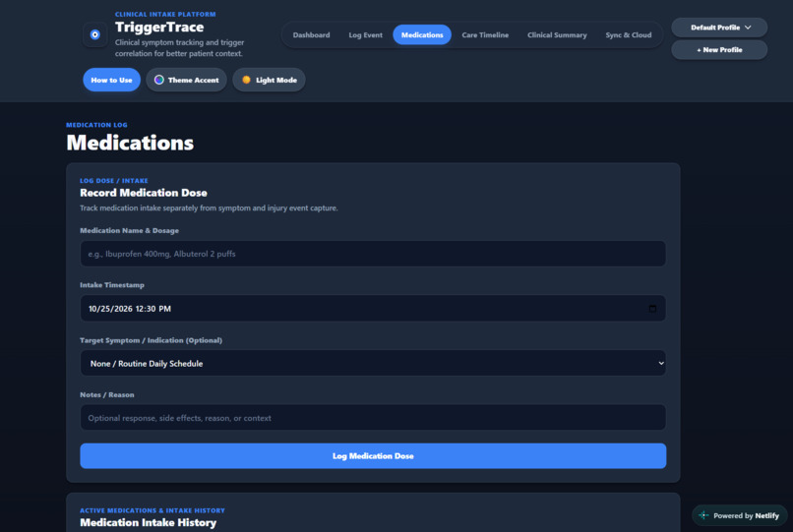Viewport: 793px width, 532px height.
Task: Click the TriggerTrace app title
Action: (159, 27)
